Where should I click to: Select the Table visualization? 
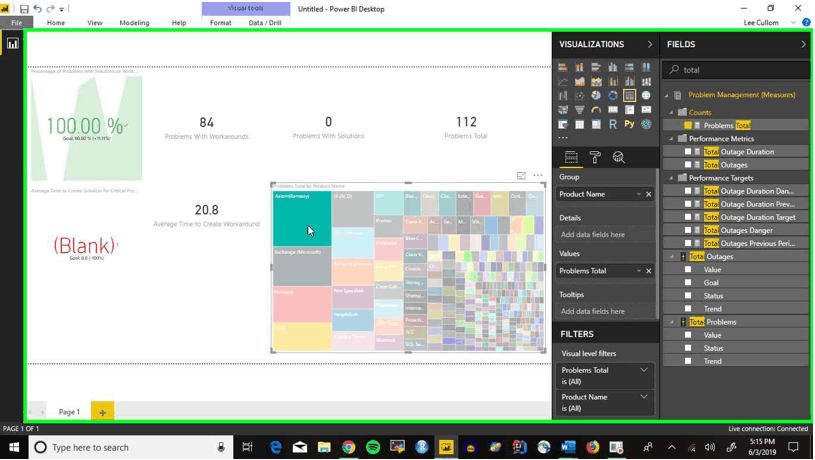click(x=580, y=124)
